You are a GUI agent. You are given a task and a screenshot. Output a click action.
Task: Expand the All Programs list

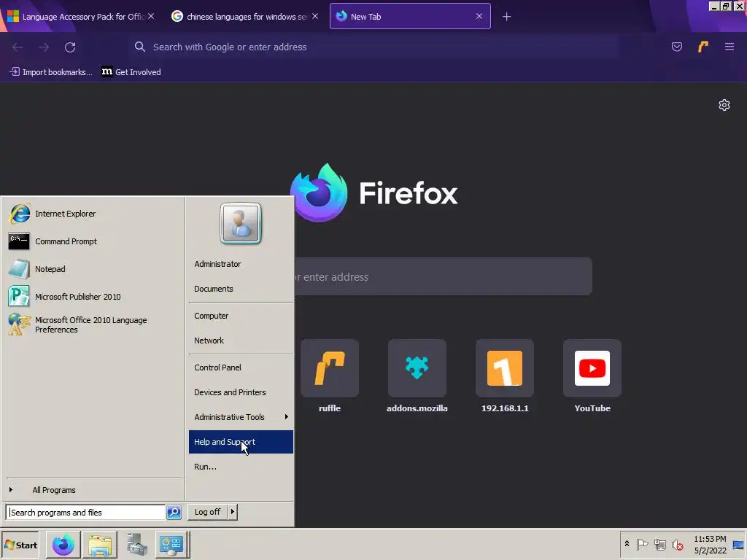[94, 490]
